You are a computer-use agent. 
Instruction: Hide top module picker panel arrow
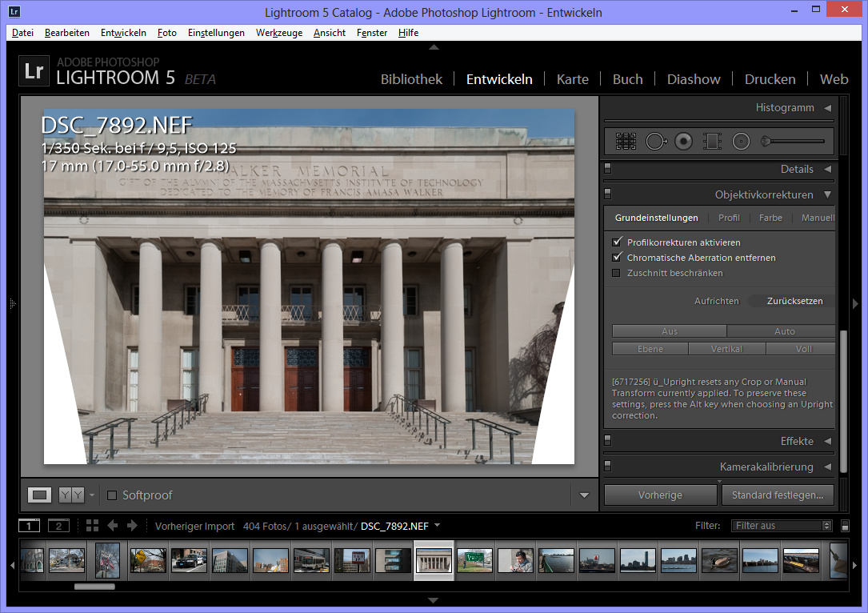point(434,48)
